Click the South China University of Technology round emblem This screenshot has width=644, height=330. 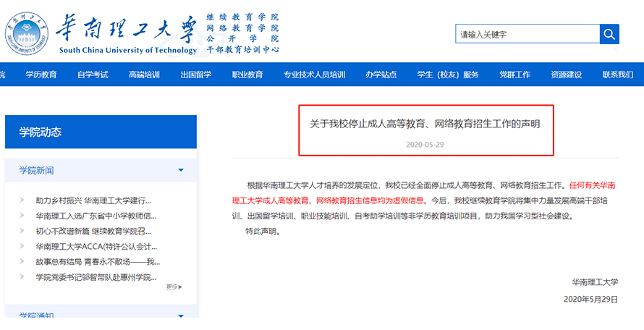(27, 34)
